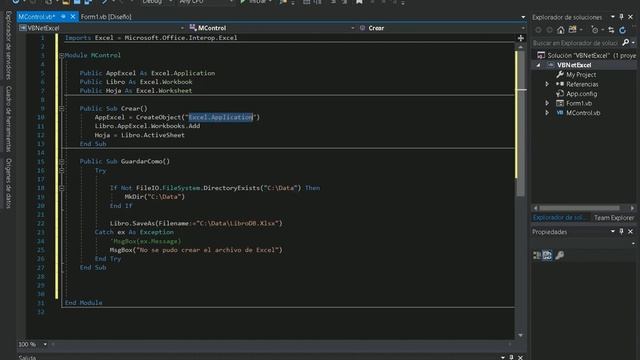The height and width of the screenshot is (360, 640).
Task: Select the Explorador de sol... bottom tab
Action: pyautogui.click(x=558, y=218)
